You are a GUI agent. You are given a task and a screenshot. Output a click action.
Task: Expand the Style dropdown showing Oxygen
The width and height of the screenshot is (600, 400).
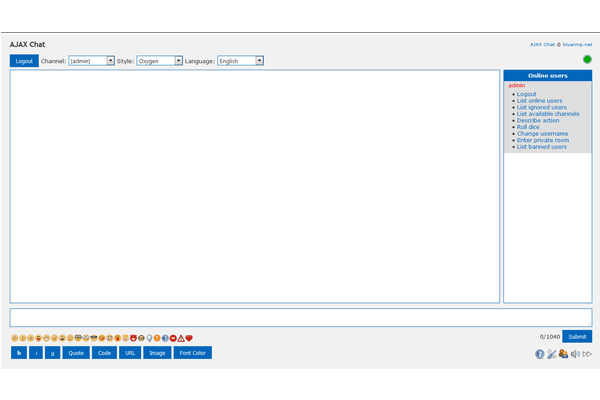coord(159,61)
